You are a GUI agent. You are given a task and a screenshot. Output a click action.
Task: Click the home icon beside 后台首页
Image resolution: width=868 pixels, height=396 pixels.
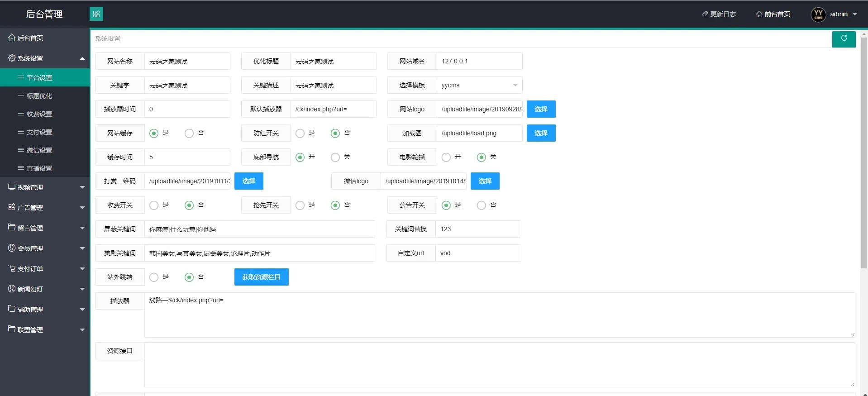(x=12, y=38)
